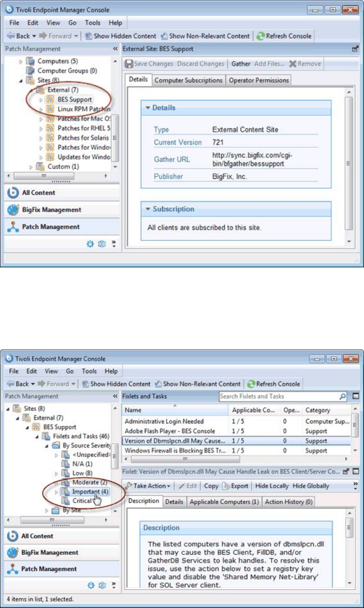Select All Content domain in upper window
364x608 pixels.
point(62,192)
